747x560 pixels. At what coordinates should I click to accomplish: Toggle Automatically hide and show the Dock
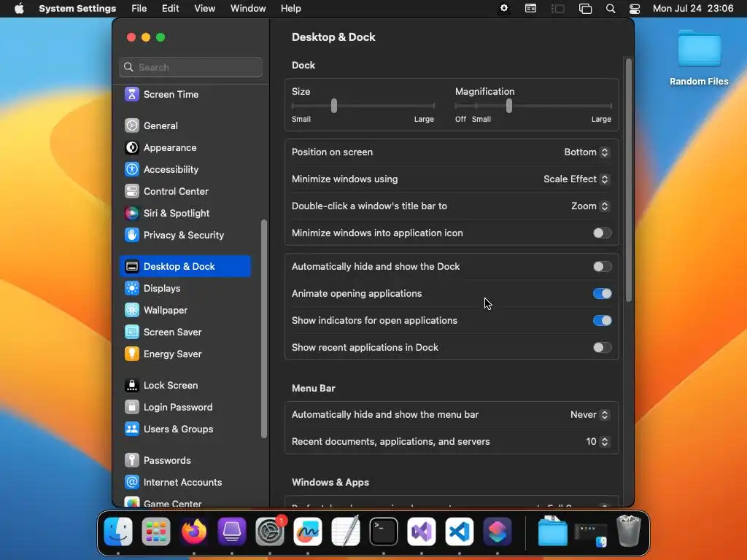tap(602, 267)
